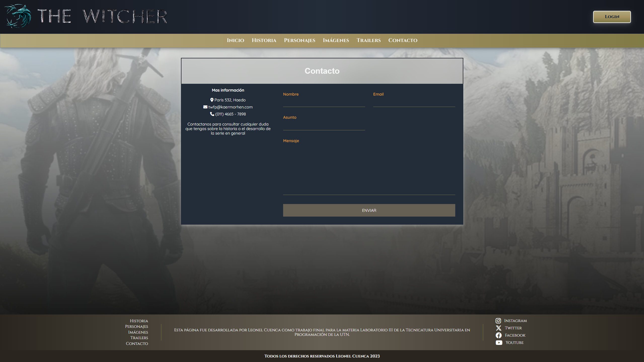Open the Instagram text link in footer
The width and height of the screenshot is (644, 362).
pyautogui.click(x=515, y=321)
